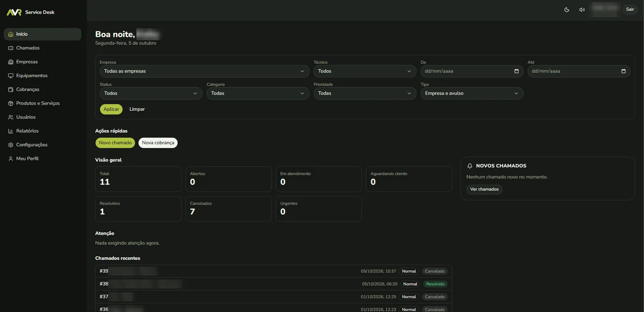Image resolution: width=644 pixels, height=312 pixels.
Task: Expand the Tipo dropdown
Action: coord(472,93)
